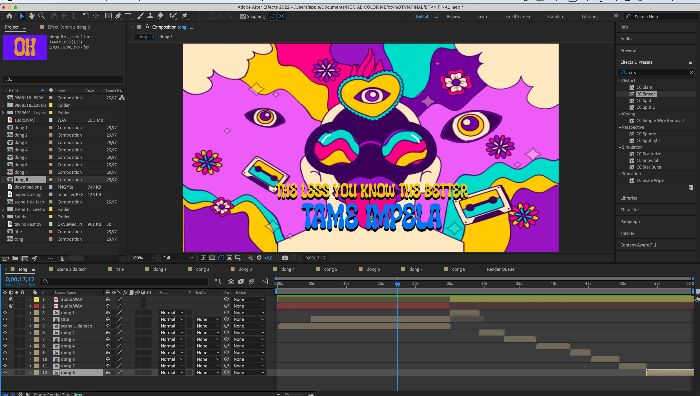
Task: Select the last layer bar in the timeline
Action: (x=670, y=372)
